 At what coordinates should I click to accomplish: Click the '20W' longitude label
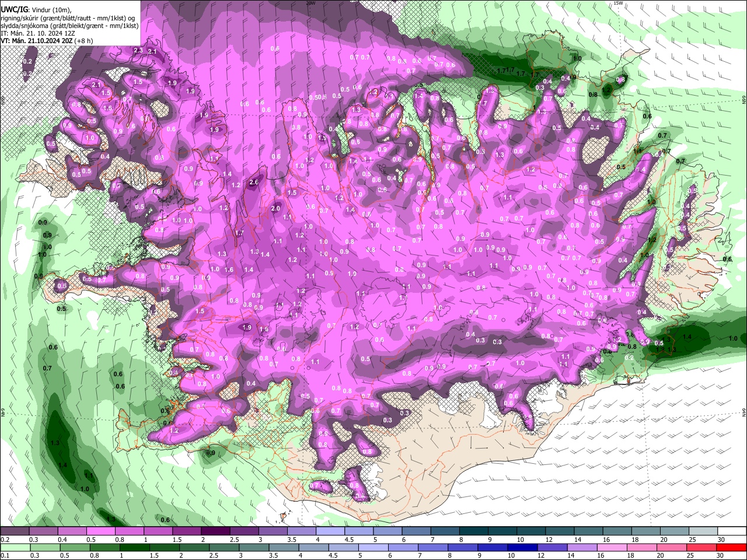310,3
